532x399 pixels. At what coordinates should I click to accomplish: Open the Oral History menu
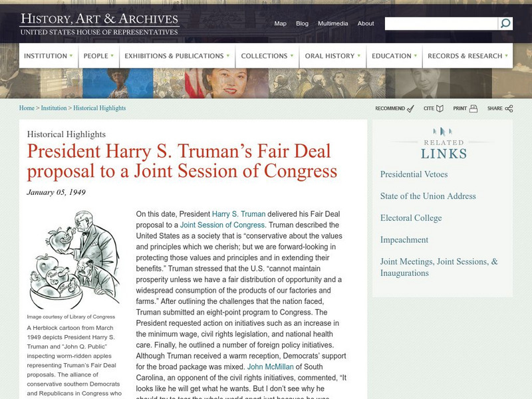pyautogui.click(x=332, y=56)
